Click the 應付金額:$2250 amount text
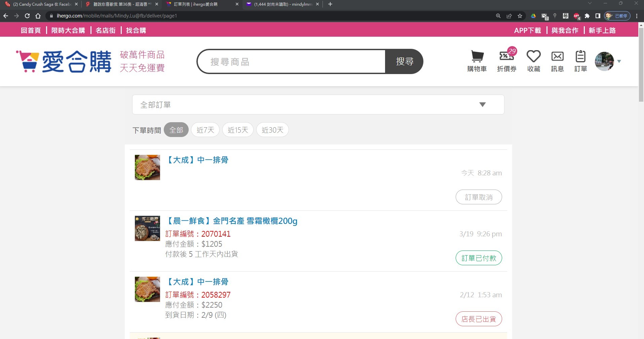644x339 pixels. (x=194, y=305)
